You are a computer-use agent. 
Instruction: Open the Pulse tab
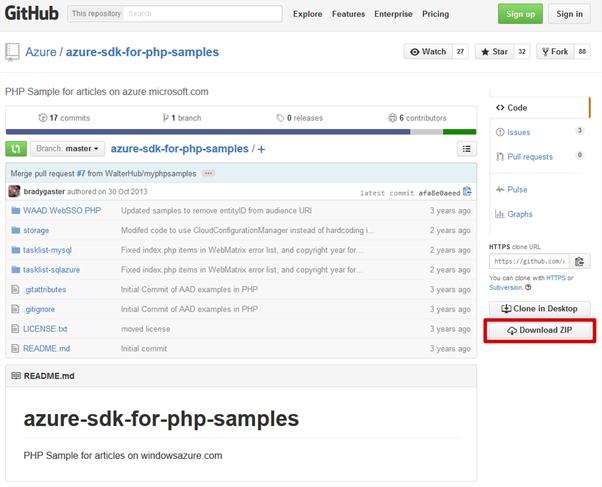tap(511, 189)
